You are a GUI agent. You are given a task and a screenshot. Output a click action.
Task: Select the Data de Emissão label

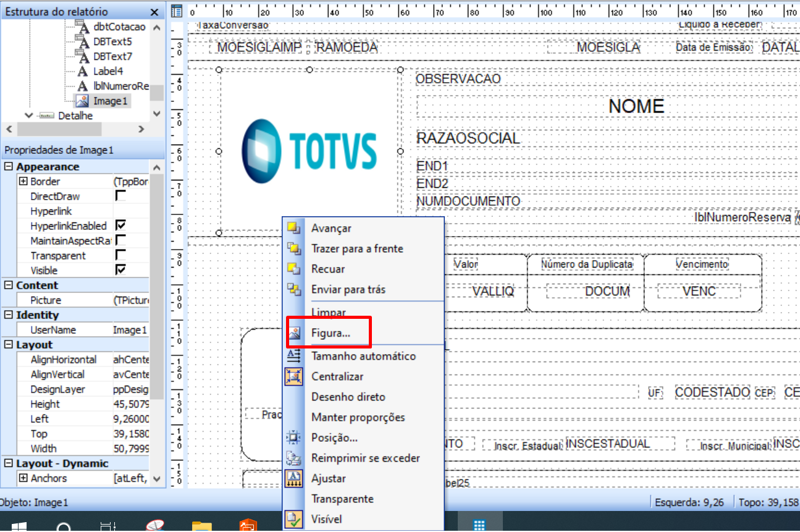(714, 48)
